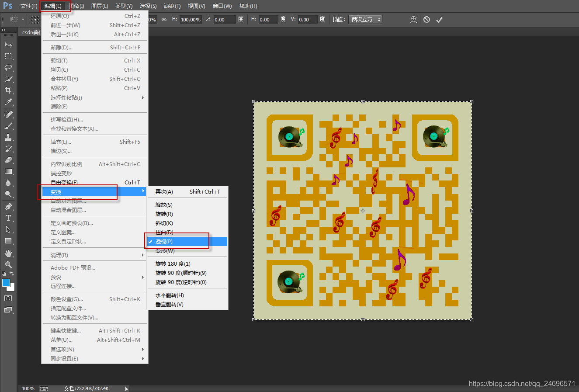Viewport: 579px width, 392px height.
Task: Select the Eraser tool
Action: pos(8,160)
